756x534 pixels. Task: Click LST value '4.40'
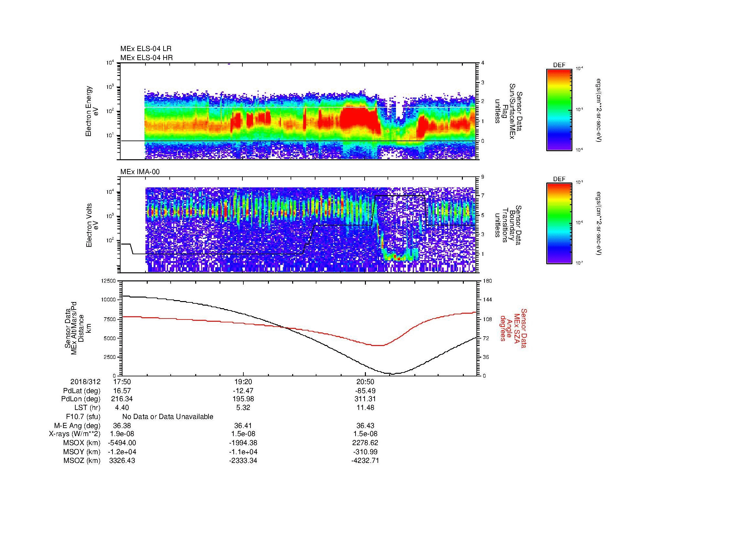(x=122, y=408)
